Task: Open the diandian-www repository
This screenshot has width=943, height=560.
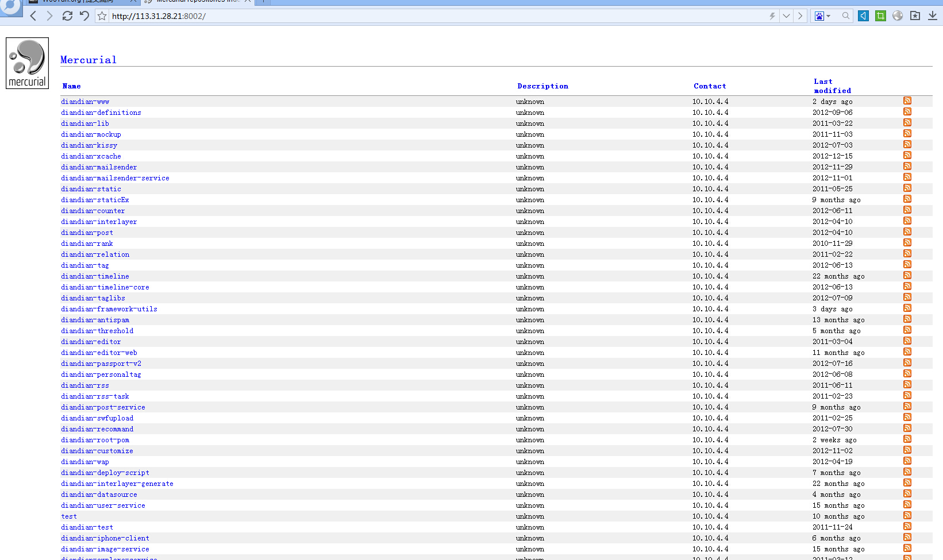Action: click(85, 102)
